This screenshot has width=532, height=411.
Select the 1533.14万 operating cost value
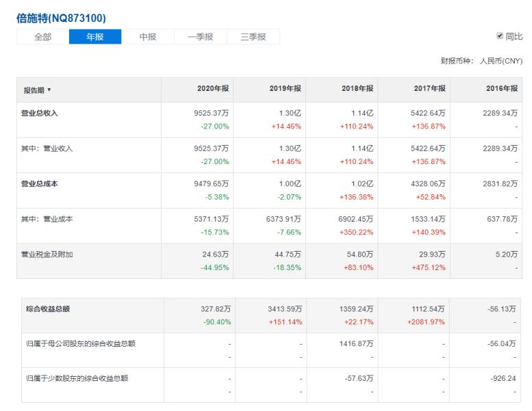click(x=428, y=219)
